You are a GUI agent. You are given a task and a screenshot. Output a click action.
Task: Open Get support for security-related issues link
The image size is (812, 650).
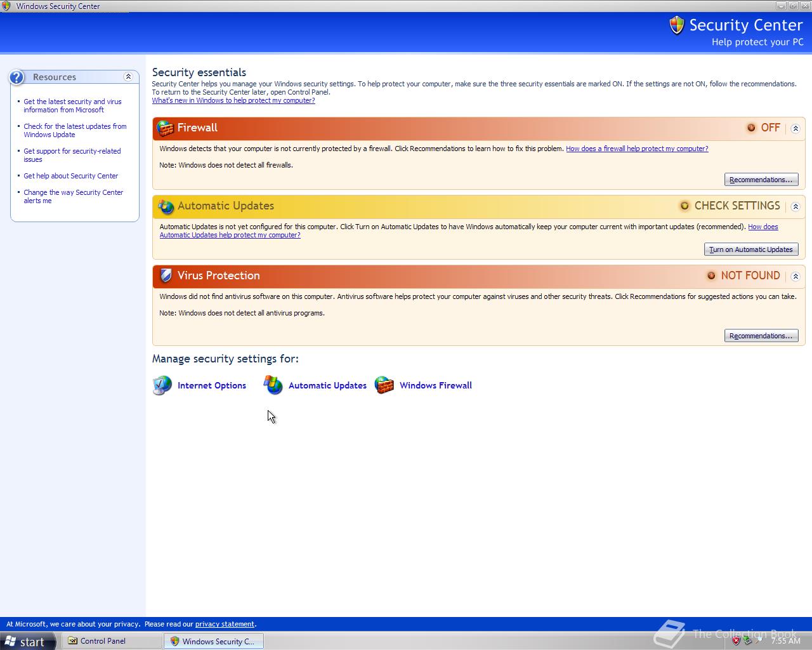coord(72,155)
